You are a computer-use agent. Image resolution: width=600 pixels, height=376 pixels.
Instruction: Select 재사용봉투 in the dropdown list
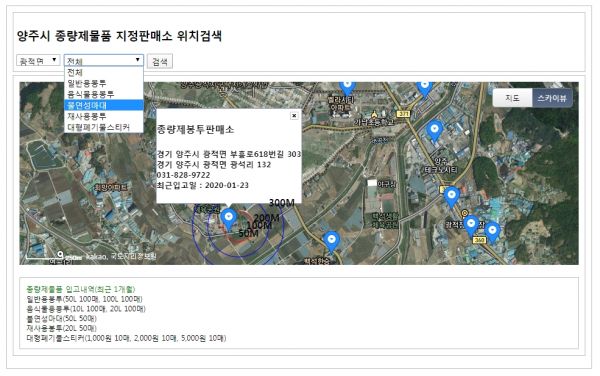104,116
